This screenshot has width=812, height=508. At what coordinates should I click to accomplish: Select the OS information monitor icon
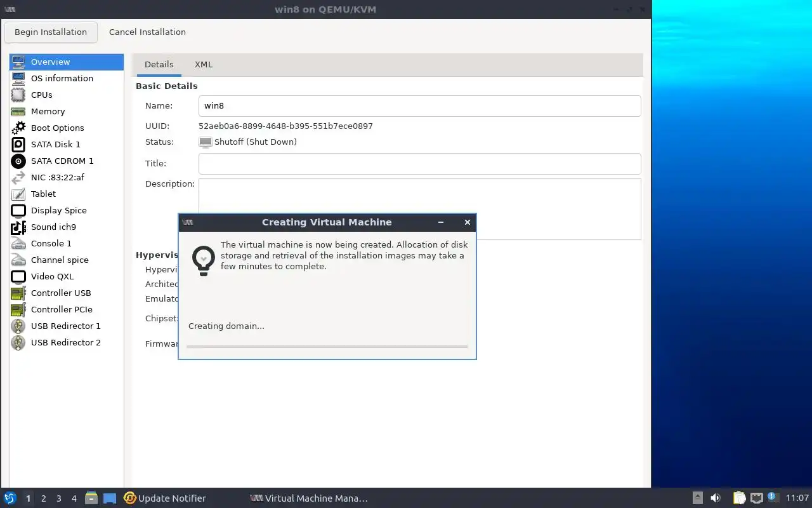click(18, 78)
